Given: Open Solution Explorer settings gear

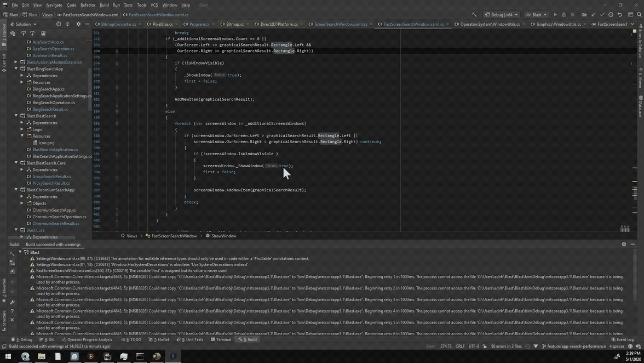Looking at the screenshot, I should [x=78, y=24].
